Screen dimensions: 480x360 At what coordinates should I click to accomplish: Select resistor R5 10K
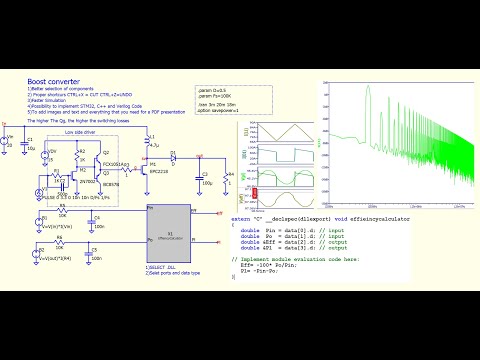tap(62, 210)
